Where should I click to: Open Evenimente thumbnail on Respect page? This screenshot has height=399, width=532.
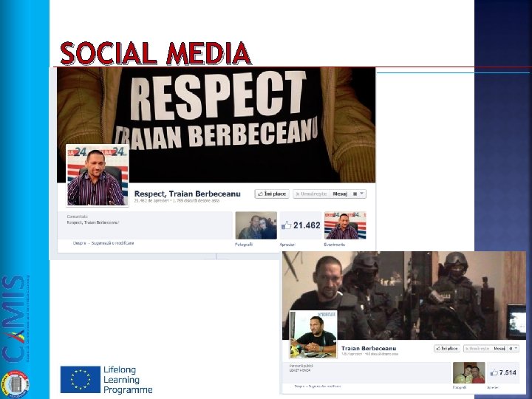pyautogui.click(x=345, y=225)
